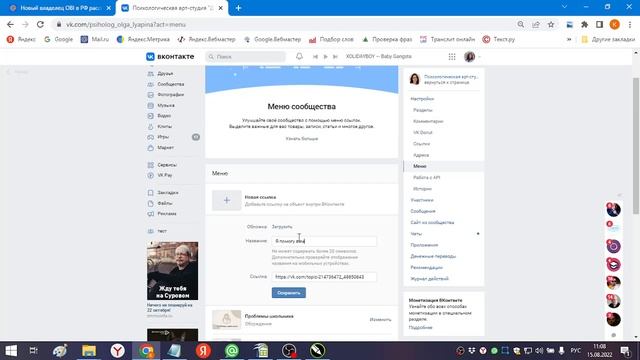Click Узнать больше link
Viewport: 640px width, 360px height.
click(x=302, y=139)
